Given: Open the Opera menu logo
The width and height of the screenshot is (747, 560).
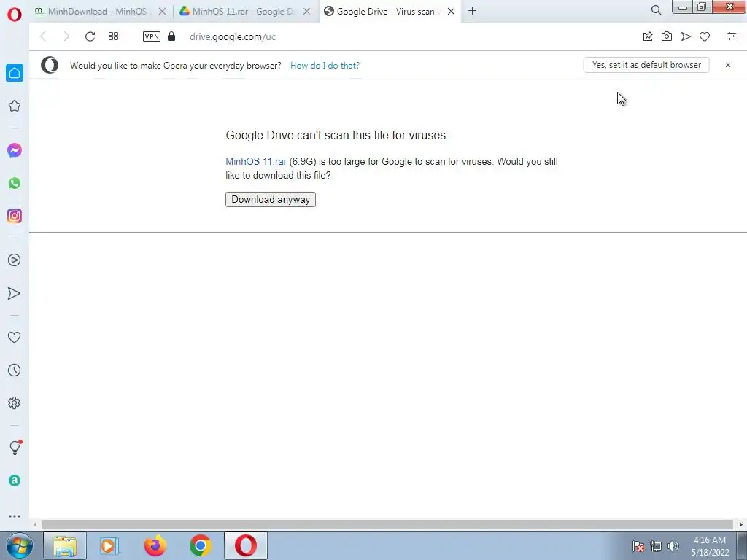Looking at the screenshot, I should click(x=15, y=15).
